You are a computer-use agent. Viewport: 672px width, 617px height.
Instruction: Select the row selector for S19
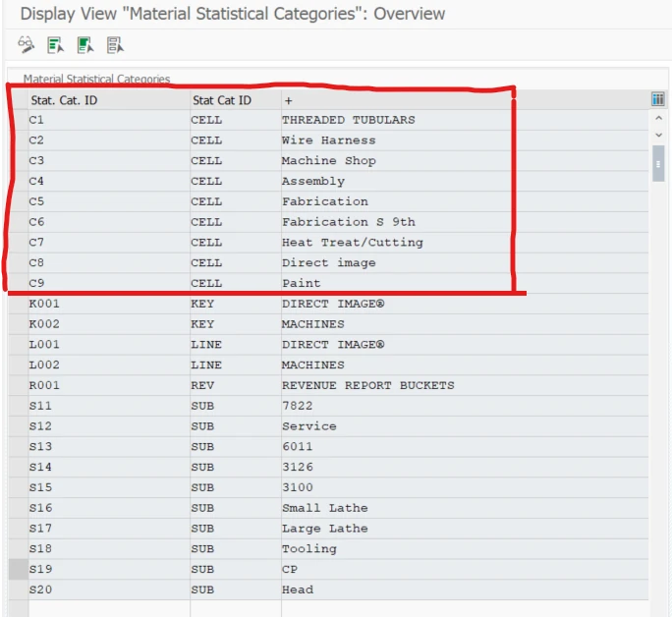click(19, 570)
